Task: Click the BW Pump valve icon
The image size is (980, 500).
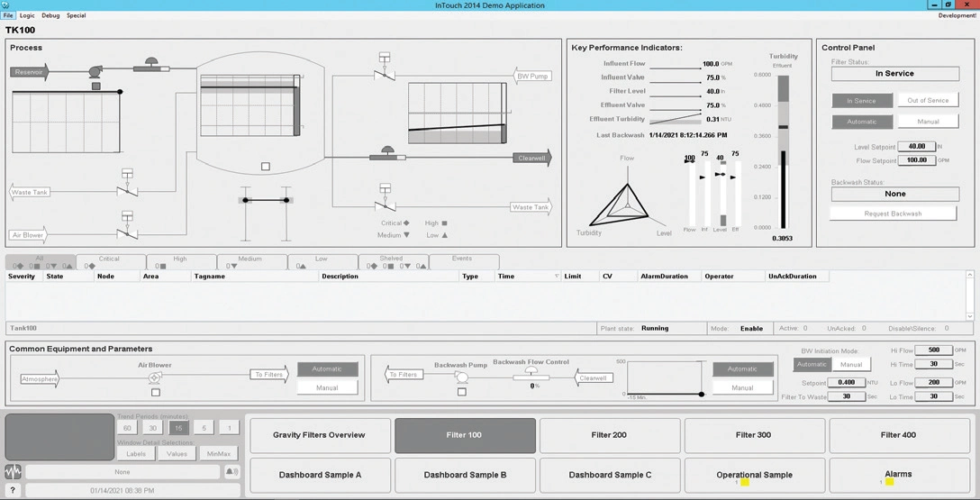Action: coord(385,75)
